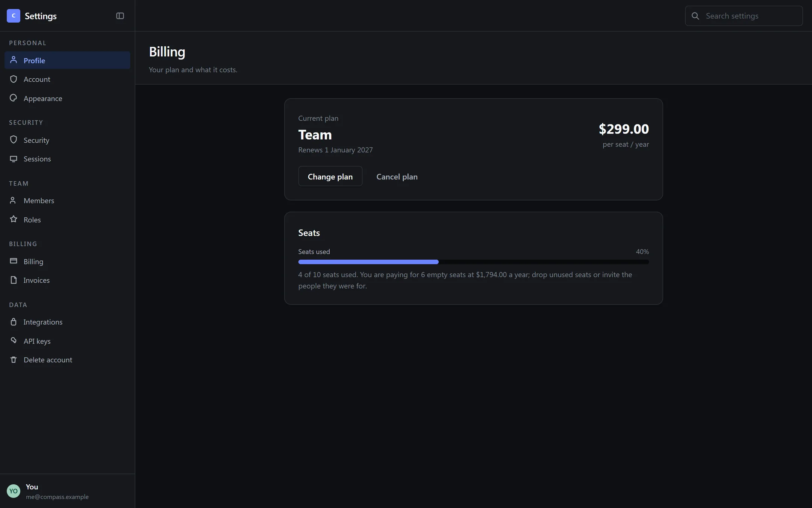Click the Billing card icon

point(14,261)
